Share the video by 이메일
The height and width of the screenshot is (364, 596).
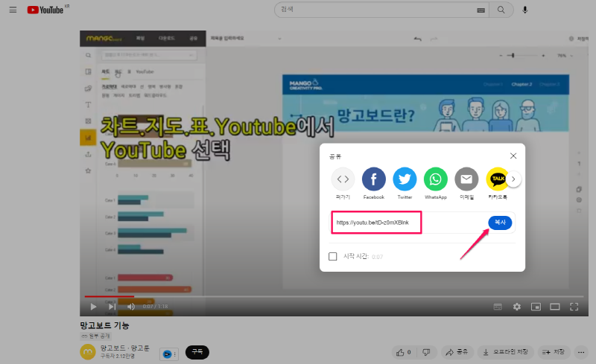tap(466, 183)
